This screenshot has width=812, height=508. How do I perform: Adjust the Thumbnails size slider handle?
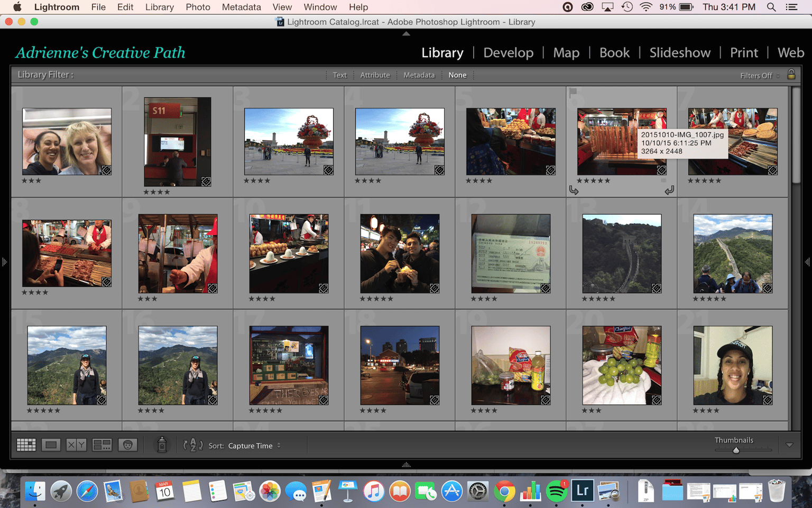point(736,450)
